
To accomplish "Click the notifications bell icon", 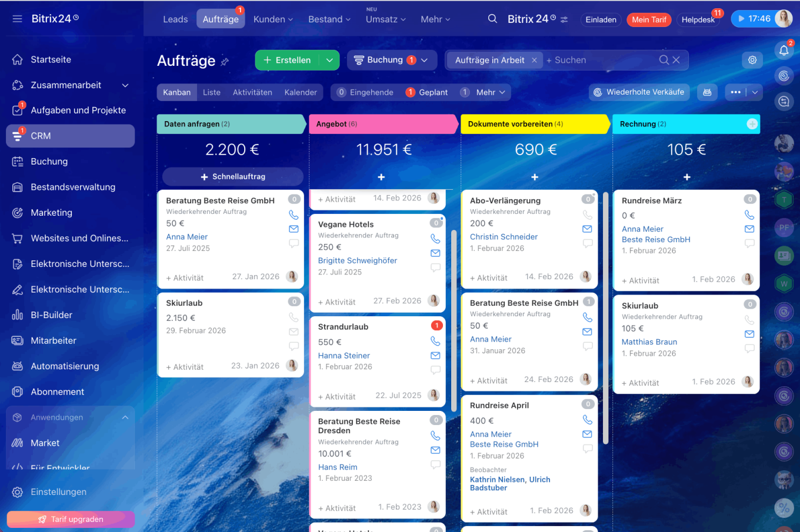I will click(784, 51).
